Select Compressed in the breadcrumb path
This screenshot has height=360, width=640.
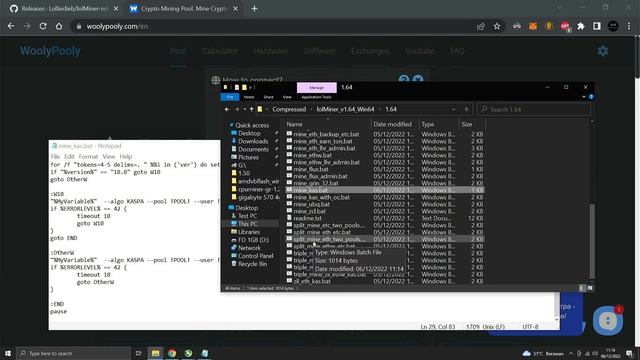[x=289, y=109]
